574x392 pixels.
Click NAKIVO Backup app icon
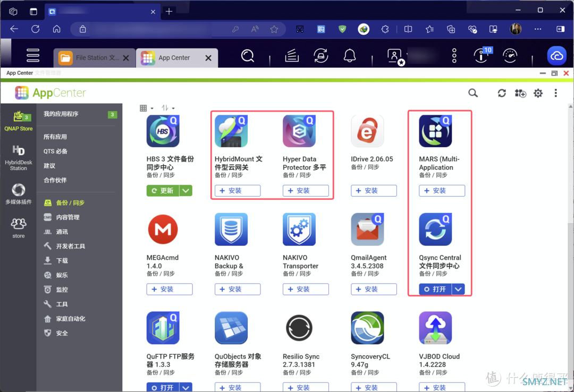click(231, 229)
